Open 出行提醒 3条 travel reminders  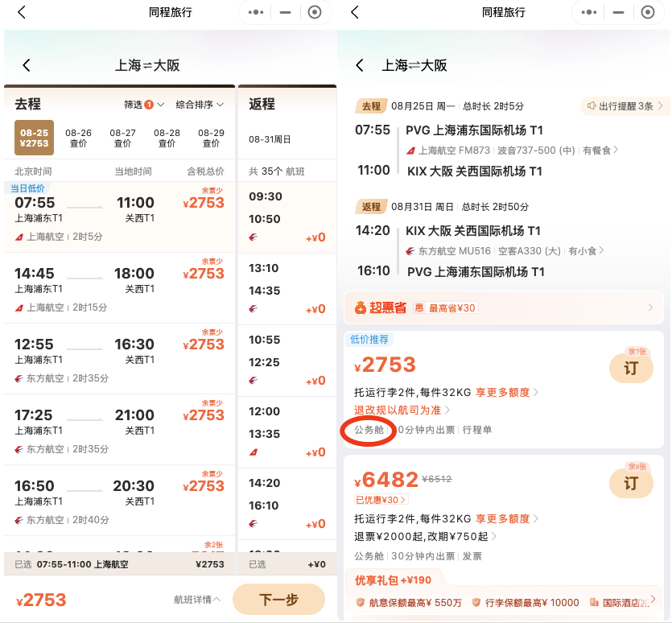625,106
